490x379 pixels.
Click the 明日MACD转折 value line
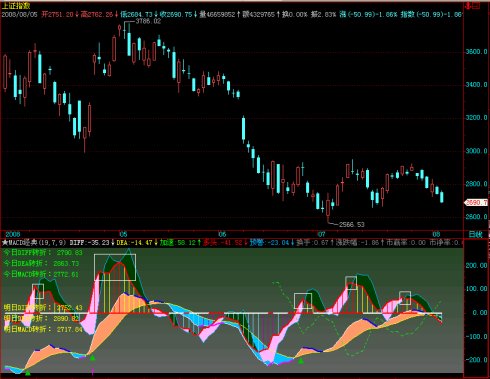coord(43,329)
